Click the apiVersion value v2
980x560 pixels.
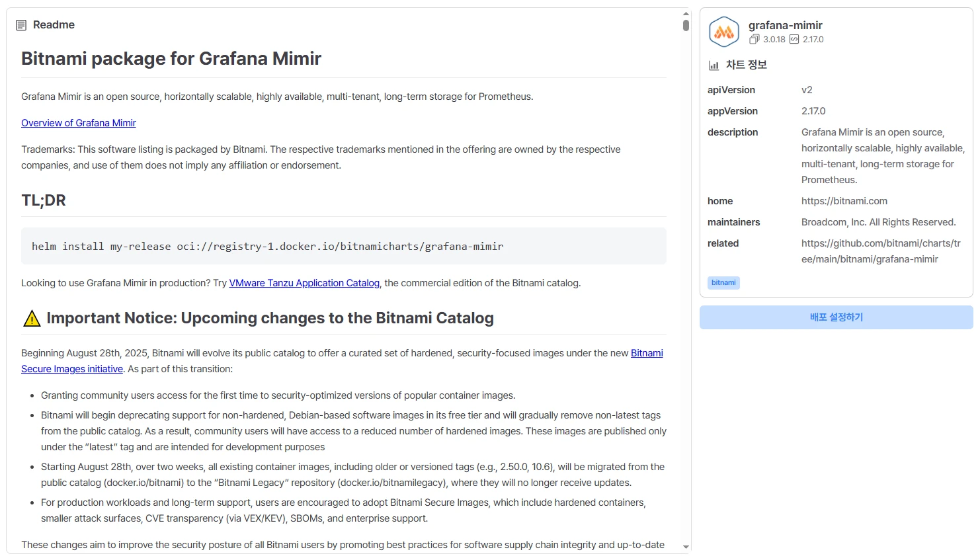click(807, 90)
